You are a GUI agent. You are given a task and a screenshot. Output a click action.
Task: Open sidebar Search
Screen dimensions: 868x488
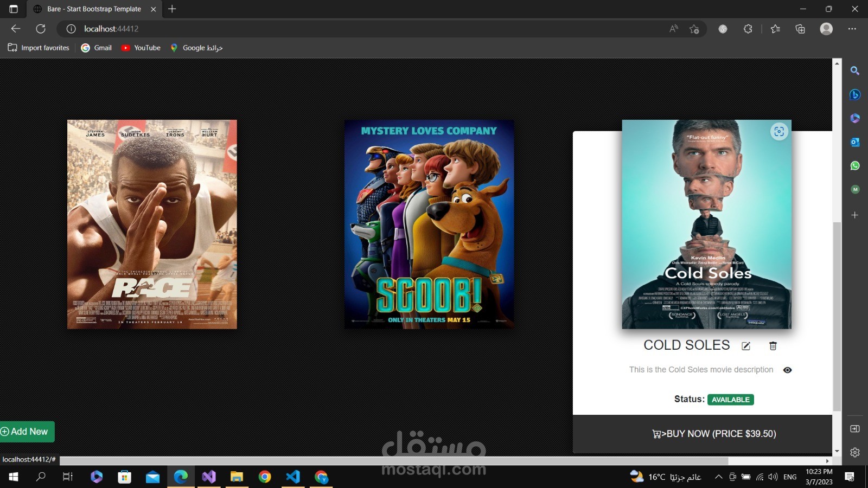coord(855,70)
